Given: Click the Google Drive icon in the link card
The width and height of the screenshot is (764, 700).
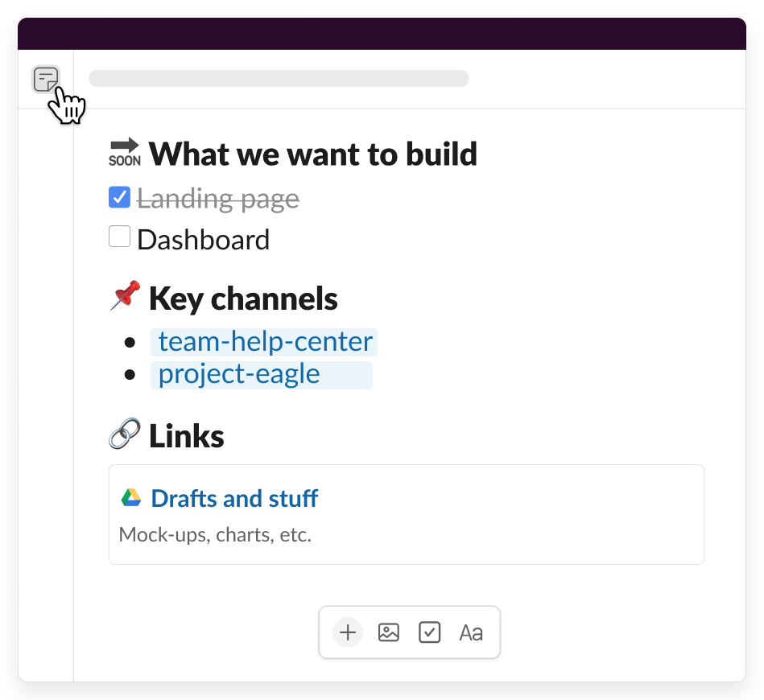Looking at the screenshot, I should (131, 498).
